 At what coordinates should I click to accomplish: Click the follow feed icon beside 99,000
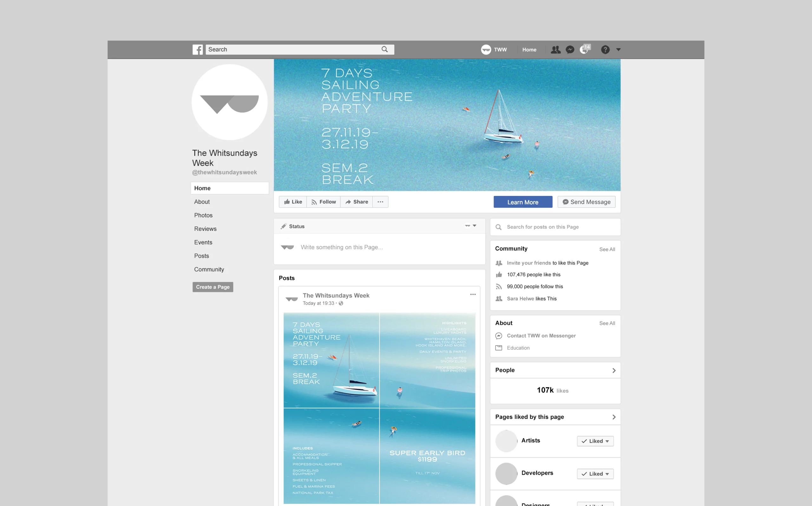coord(499,287)
